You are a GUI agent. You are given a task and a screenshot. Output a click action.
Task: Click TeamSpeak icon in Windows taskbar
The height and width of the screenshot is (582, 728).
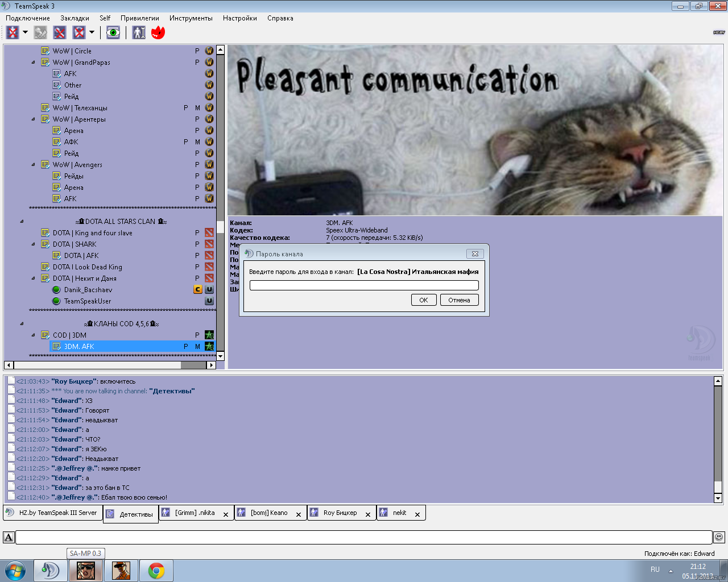coord(51,570)
